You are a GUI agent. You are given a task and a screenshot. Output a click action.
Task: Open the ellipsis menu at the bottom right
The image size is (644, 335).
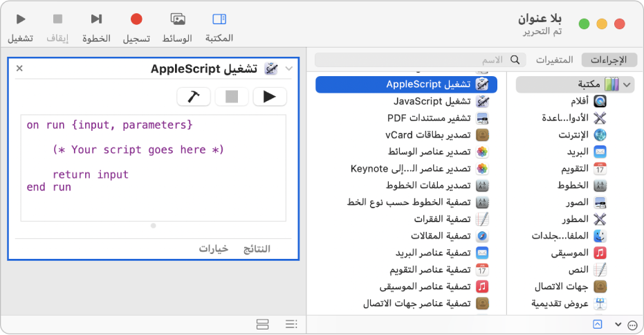click(x=632, y=325)
